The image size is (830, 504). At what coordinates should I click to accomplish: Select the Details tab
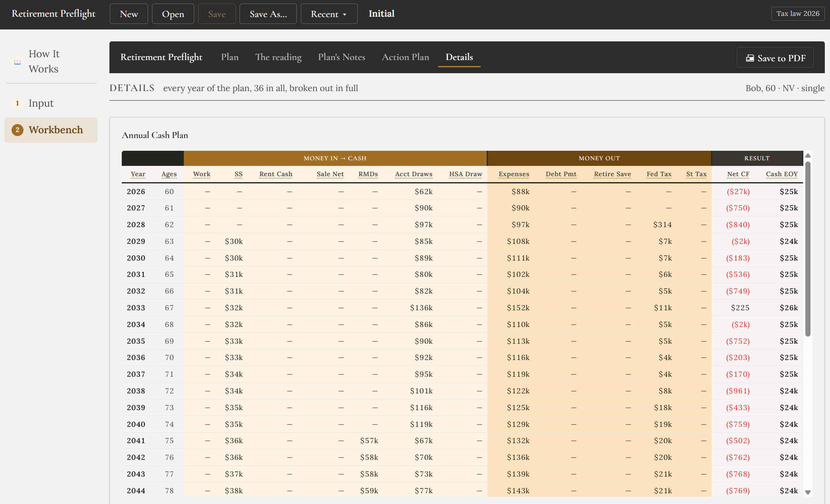[459, 57]
